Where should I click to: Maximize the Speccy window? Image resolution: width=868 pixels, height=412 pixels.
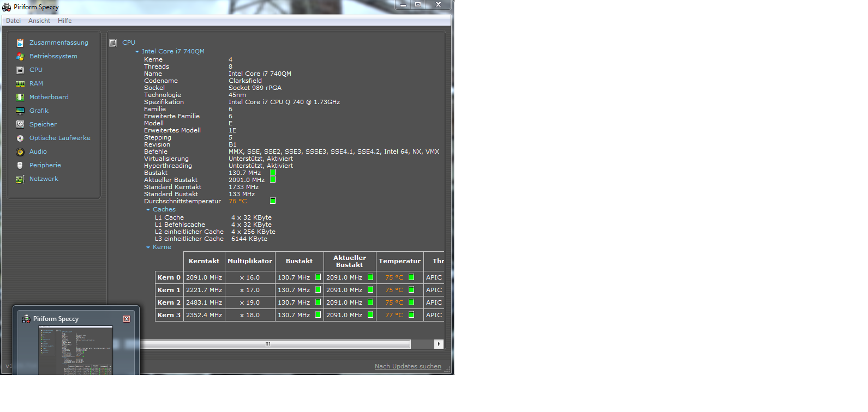coord(418,5)
